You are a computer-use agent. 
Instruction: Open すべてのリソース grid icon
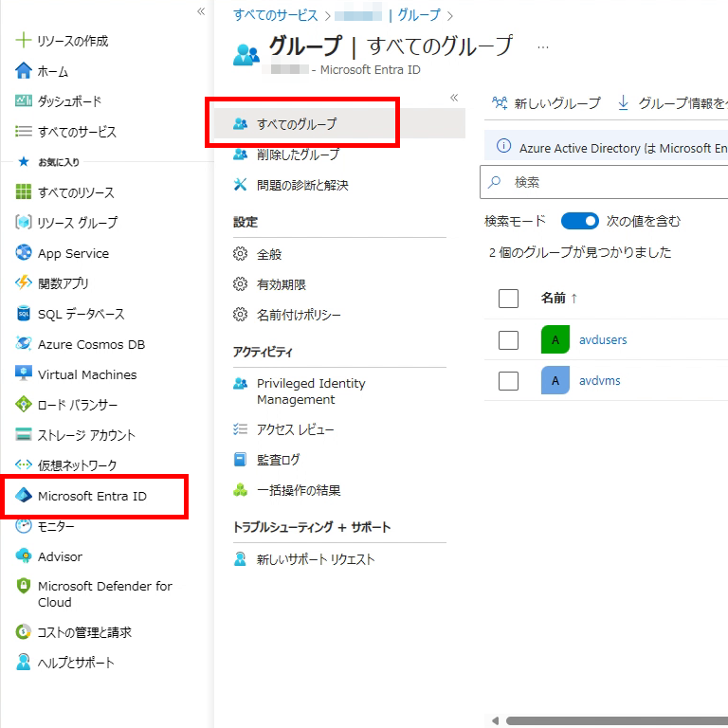click(23, 191)
